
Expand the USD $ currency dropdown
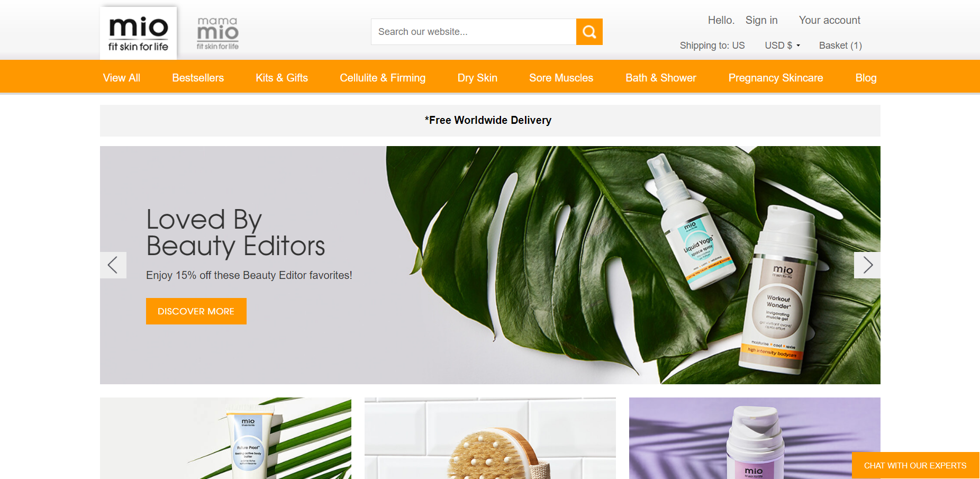click(x=783, y=46)
